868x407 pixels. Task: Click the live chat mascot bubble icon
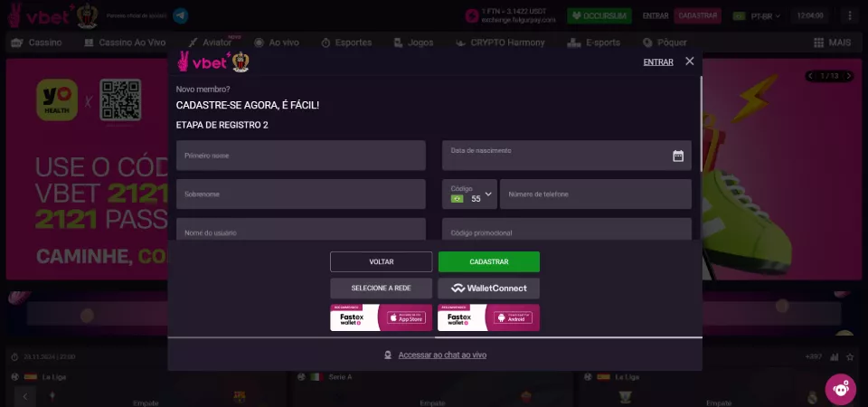click(840, 389)
